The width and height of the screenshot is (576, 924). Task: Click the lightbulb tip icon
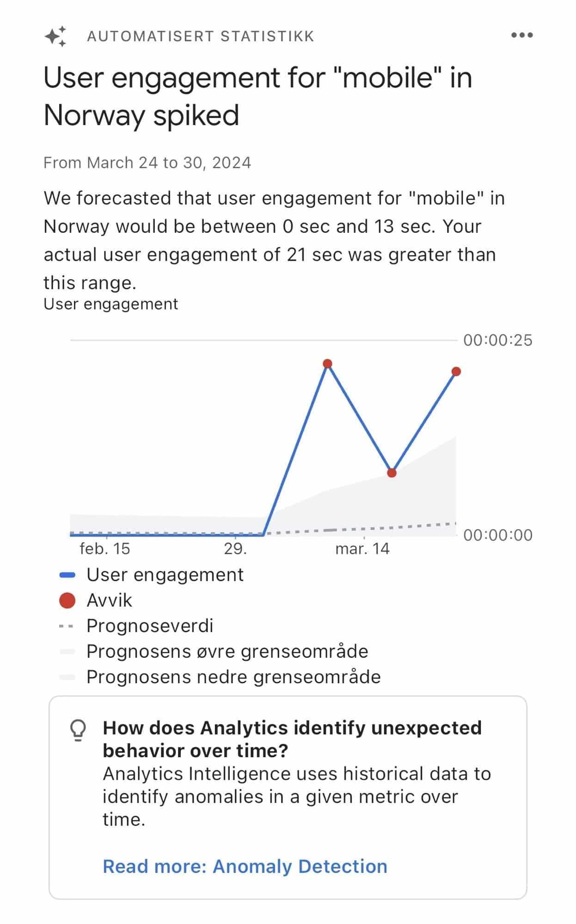tap(78, 730)
